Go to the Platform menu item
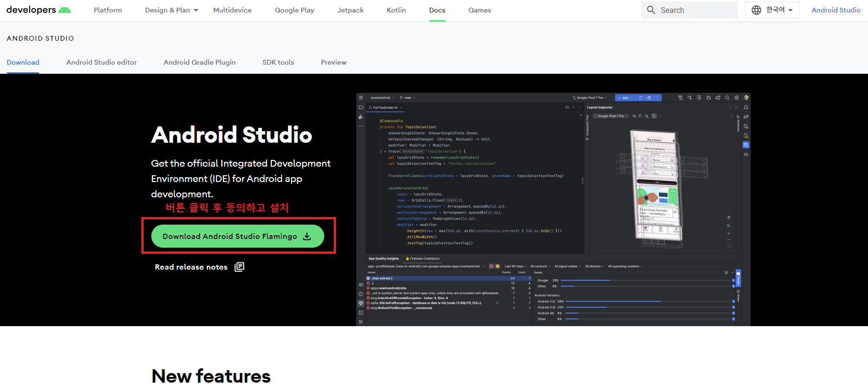Image resolution: width=868 pixels, height=386 pixels. [x=108, y=10]
